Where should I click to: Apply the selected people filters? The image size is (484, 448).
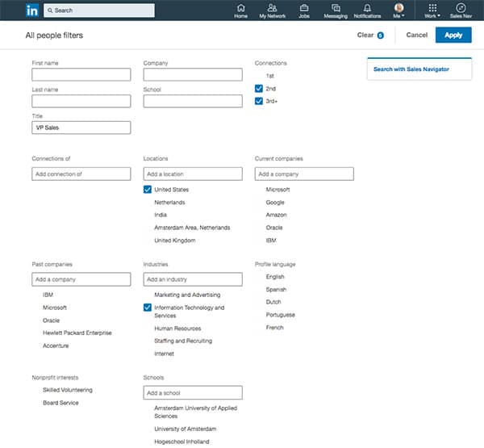pos(453,35)
